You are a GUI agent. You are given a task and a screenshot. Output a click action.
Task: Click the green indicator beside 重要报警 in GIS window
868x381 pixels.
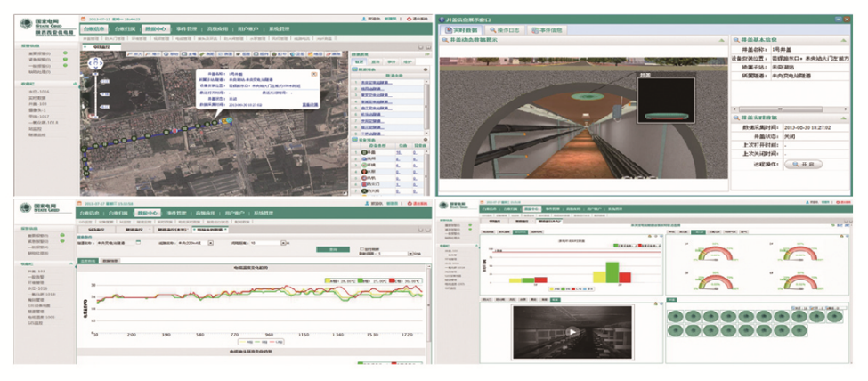[65, 53]
